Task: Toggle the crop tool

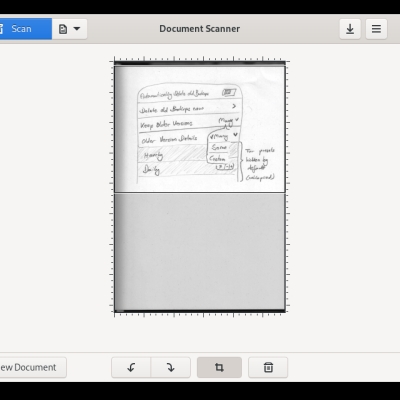Action: click(219, 367)
